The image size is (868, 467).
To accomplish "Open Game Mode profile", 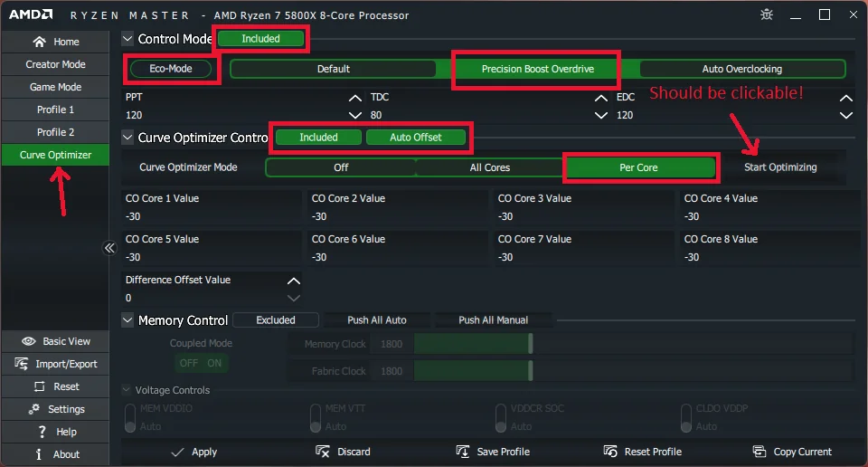I will click(55, 87).
